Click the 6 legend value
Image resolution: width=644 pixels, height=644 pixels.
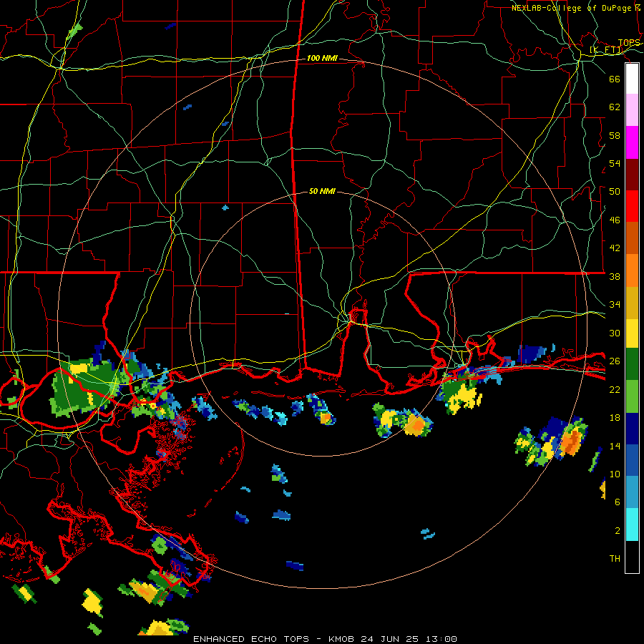click(x=617, y=502)
